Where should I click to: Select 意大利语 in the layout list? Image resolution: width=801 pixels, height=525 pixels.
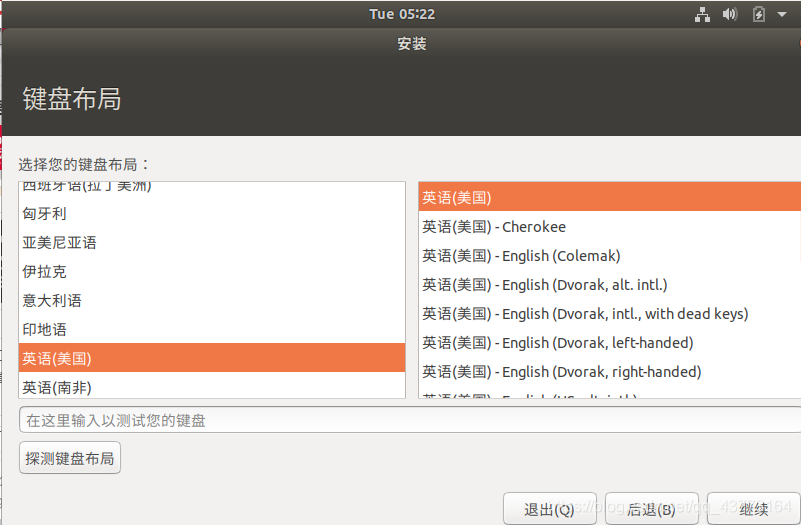coord(212,301)
